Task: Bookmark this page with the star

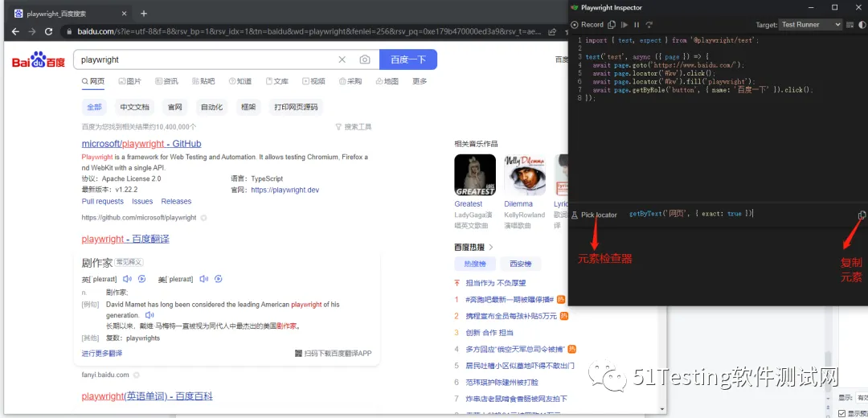Action: pyautogui.click(x=566, y=32)
